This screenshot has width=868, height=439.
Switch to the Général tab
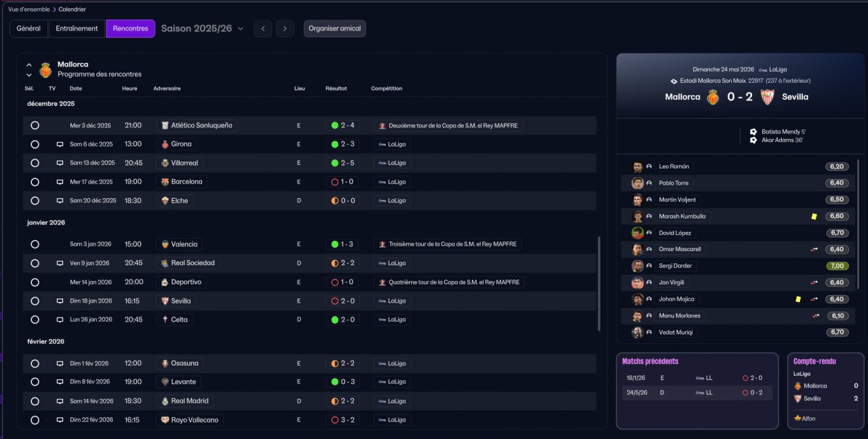tap(28, 28)
